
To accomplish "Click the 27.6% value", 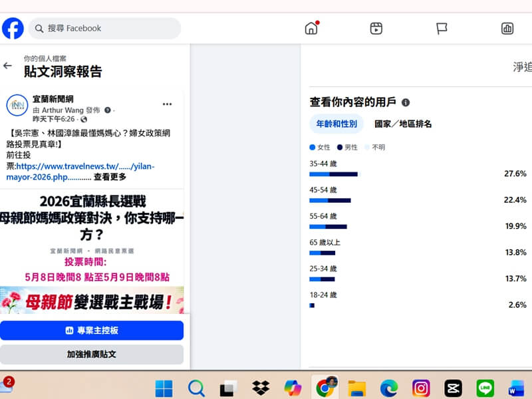I will click(x=515, y=174).
